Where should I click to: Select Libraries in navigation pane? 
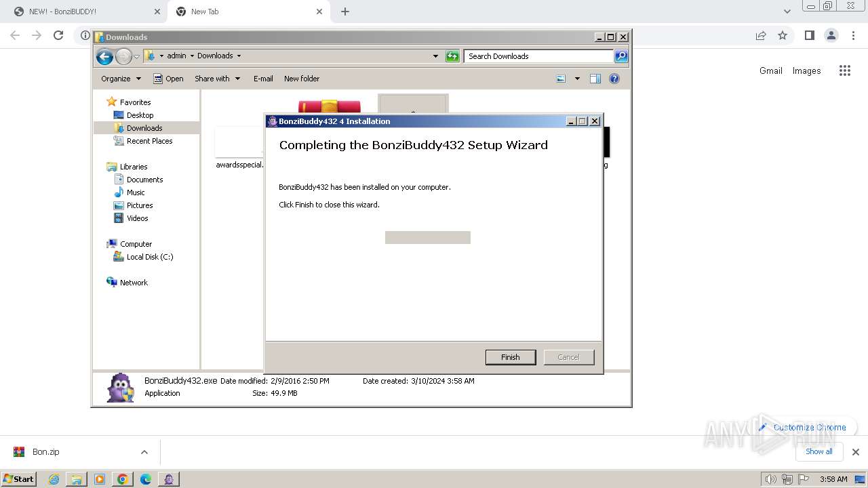[134, 167]
